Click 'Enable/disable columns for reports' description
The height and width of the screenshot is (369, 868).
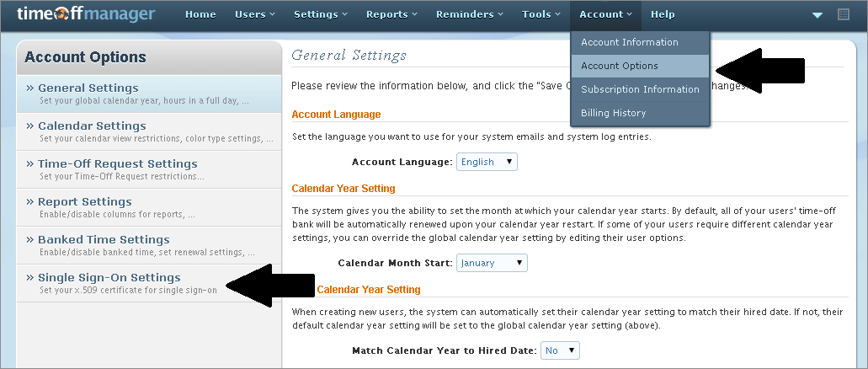point(117,215)
